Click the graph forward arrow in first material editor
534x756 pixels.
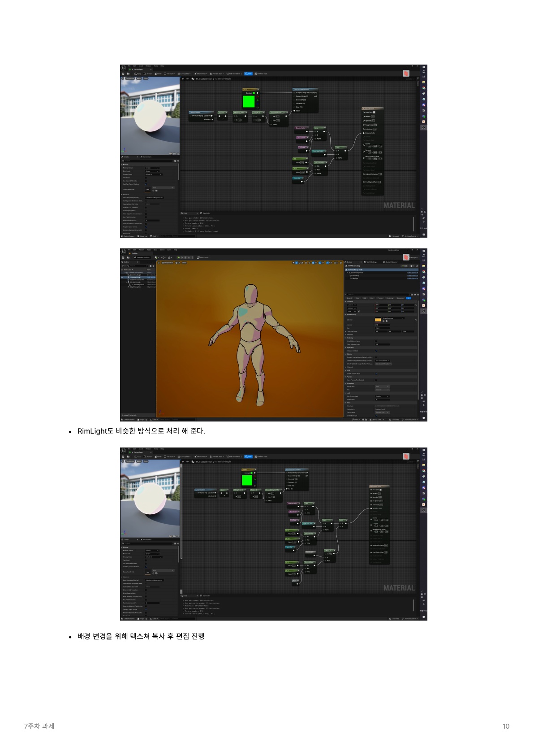coord(187,78)
